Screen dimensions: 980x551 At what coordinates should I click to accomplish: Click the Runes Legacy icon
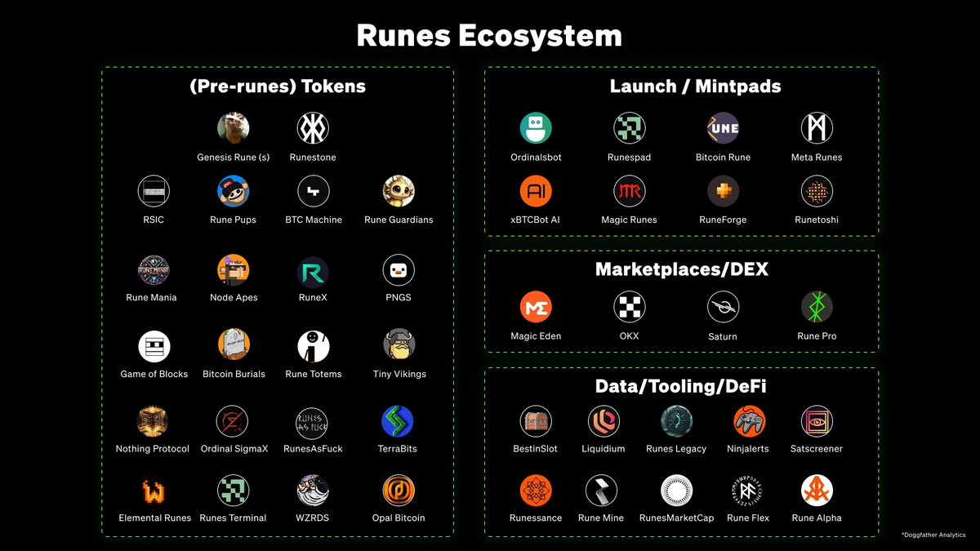pyautogui.click(x=676, y=421)
